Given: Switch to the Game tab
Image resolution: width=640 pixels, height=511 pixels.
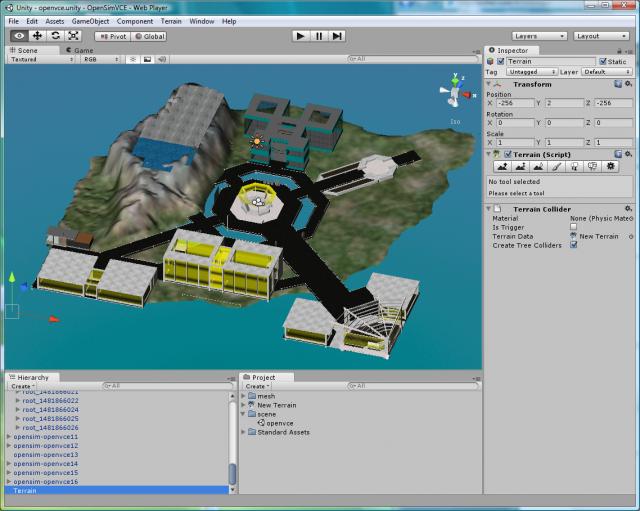Looking at the screenshot, I should pyautogui.click(x=80, y=50).
